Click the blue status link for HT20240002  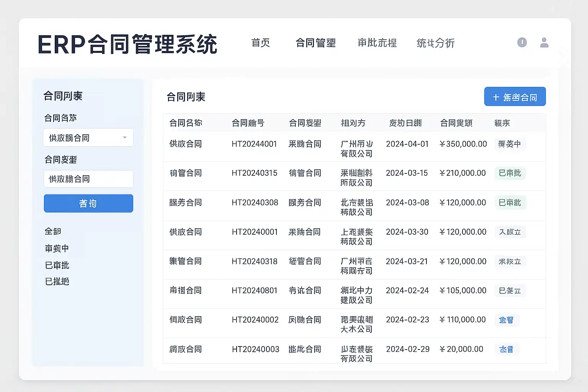pos(506,320)
